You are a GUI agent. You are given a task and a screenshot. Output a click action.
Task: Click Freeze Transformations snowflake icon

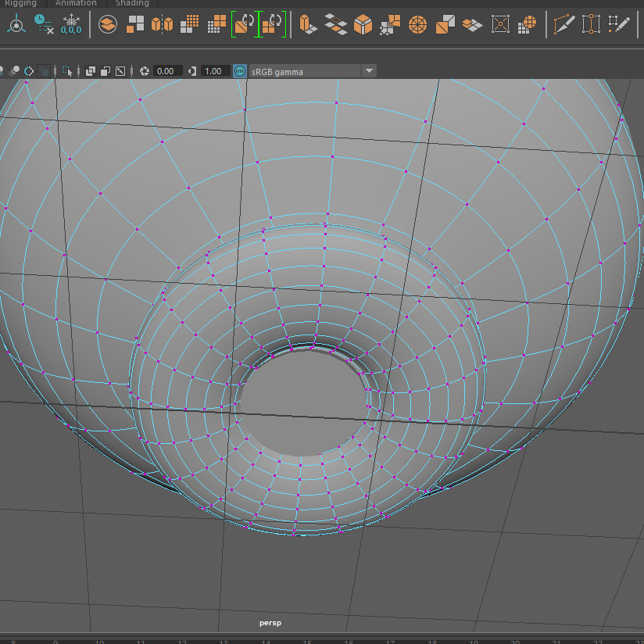(x=71, y=24)
